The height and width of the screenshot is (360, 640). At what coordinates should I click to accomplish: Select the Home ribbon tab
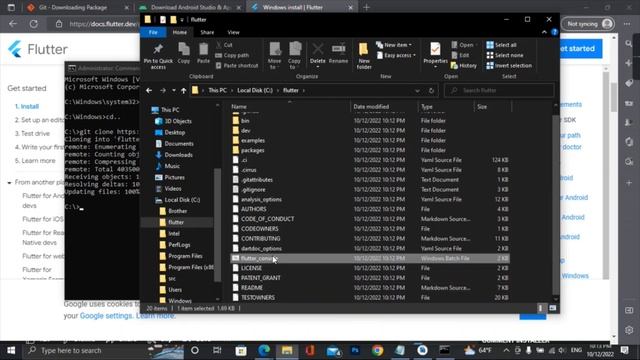180,32
